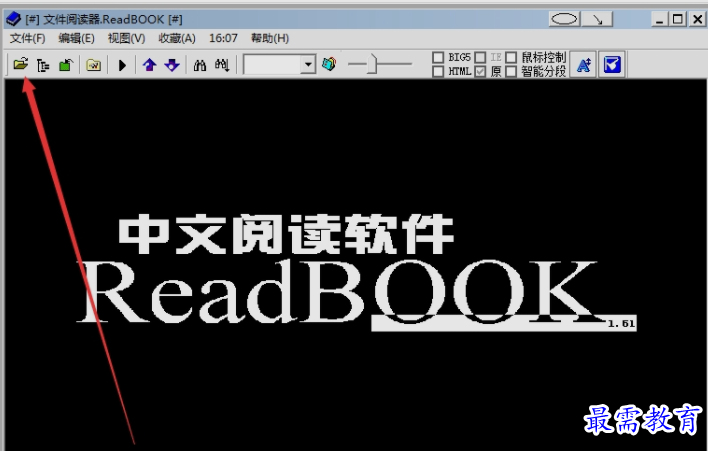Click the toolbar slider thumb
Screen dimensions: 708x451
tap(372, 64)
